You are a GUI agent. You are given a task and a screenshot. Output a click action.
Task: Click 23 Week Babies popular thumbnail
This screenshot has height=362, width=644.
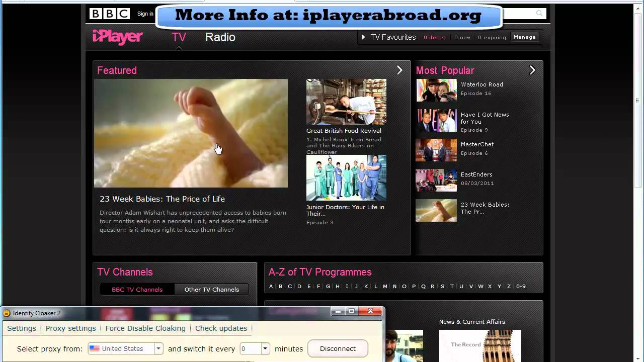point(436,211)
